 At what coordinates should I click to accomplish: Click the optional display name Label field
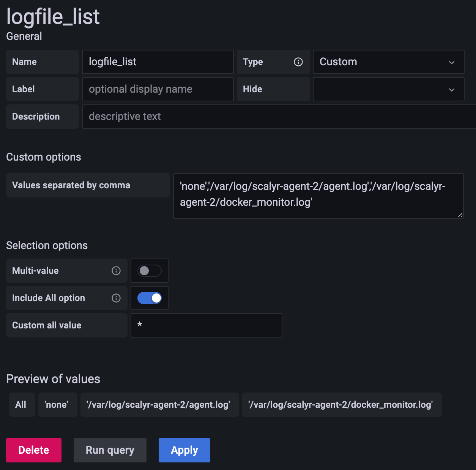click(158, 89)
